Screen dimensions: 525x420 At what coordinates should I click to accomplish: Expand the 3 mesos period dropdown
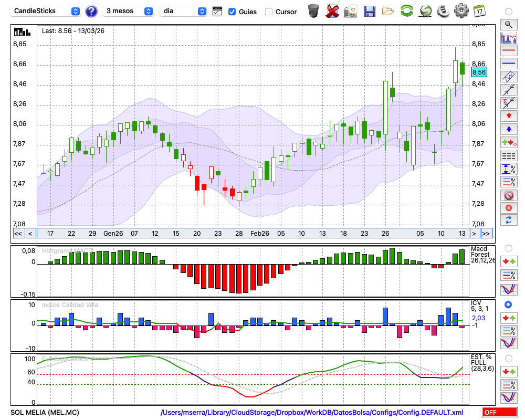click(x=128, y=11)
